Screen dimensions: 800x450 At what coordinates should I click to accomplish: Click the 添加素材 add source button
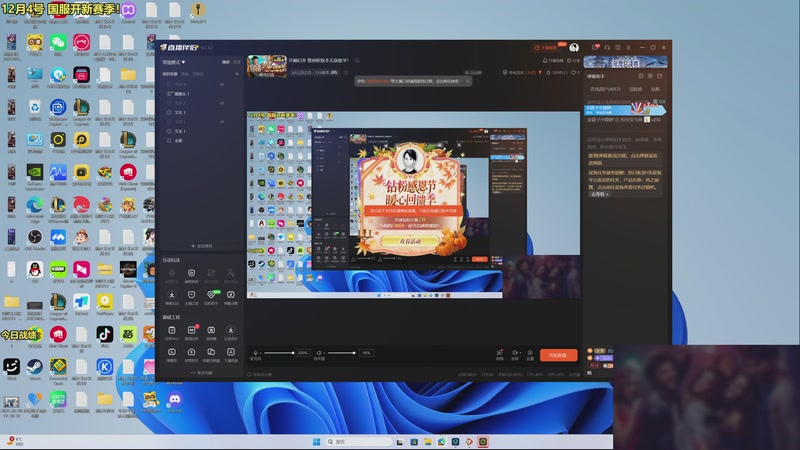[x=202, y=246]
